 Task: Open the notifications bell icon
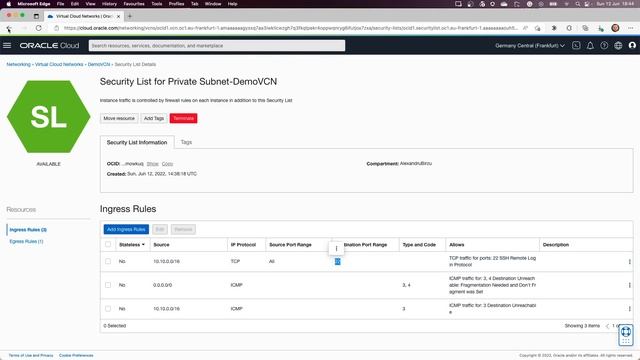pos(590,46)
